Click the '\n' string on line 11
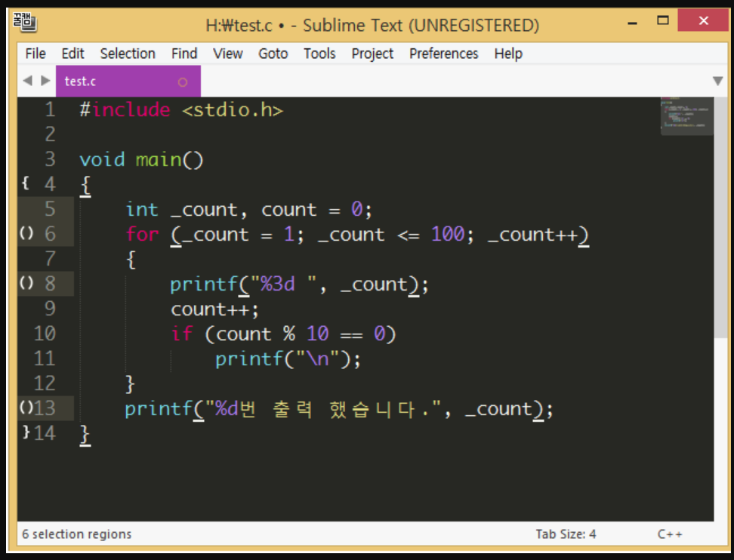Screen dimensions: 734x560 tap(317, 358)
